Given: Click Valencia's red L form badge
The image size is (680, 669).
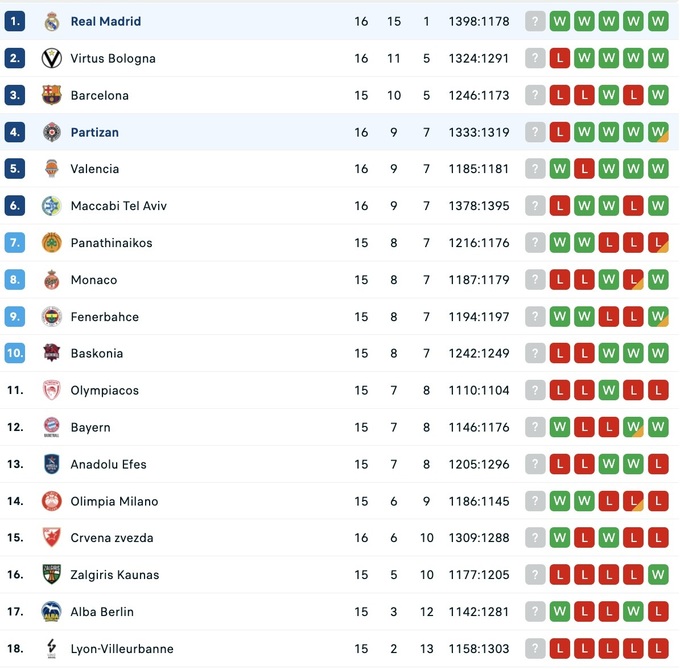Looking at the screenshot, I should 585,169.
